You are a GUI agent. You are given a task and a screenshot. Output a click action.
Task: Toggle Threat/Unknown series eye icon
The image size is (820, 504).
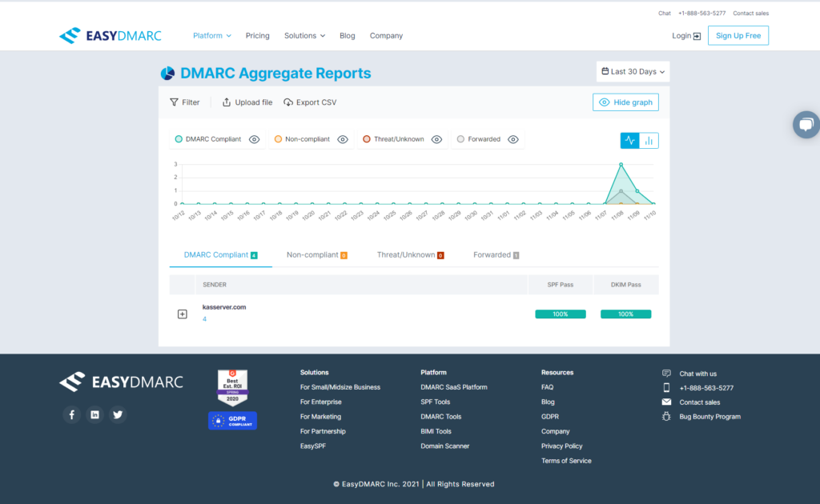(x=436, y=139)
